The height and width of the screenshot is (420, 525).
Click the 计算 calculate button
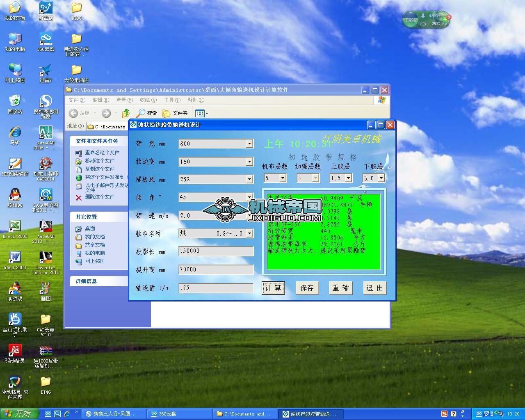click(273, 288)
